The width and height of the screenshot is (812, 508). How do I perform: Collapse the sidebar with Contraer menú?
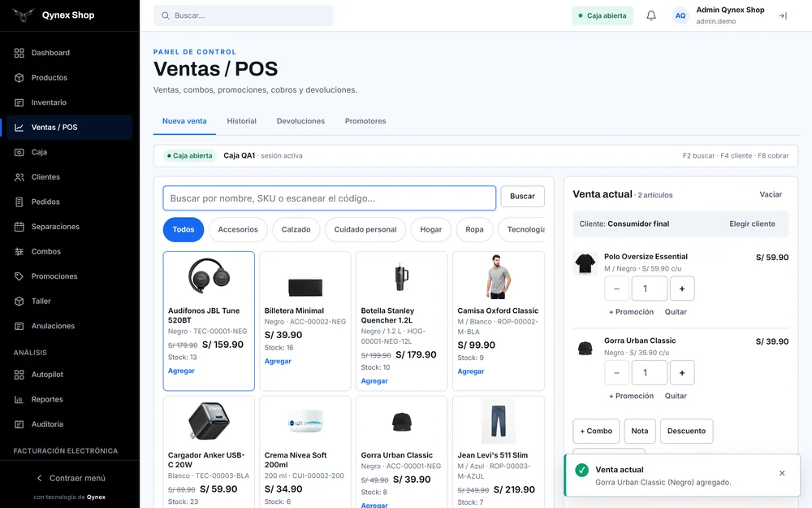[71, 478]
